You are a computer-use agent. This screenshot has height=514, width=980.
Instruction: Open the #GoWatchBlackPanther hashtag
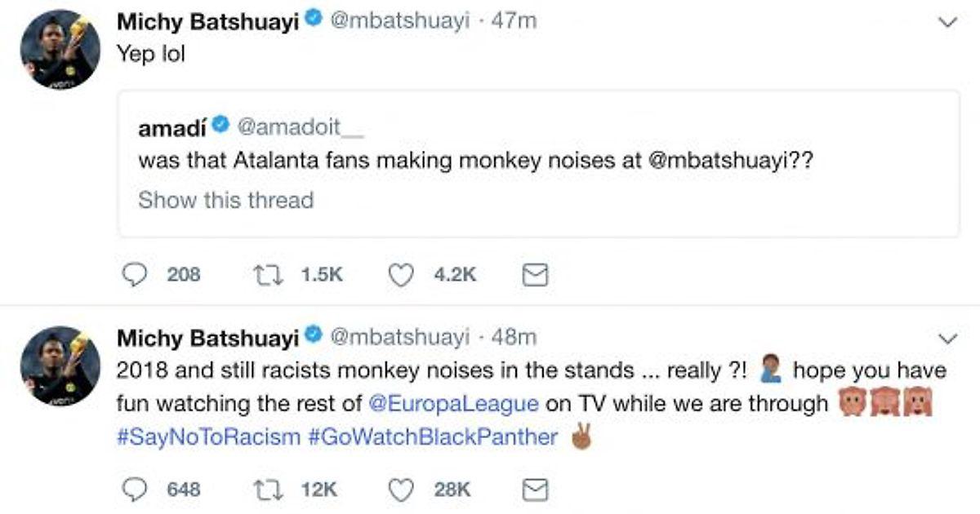(x=433, y=436)
